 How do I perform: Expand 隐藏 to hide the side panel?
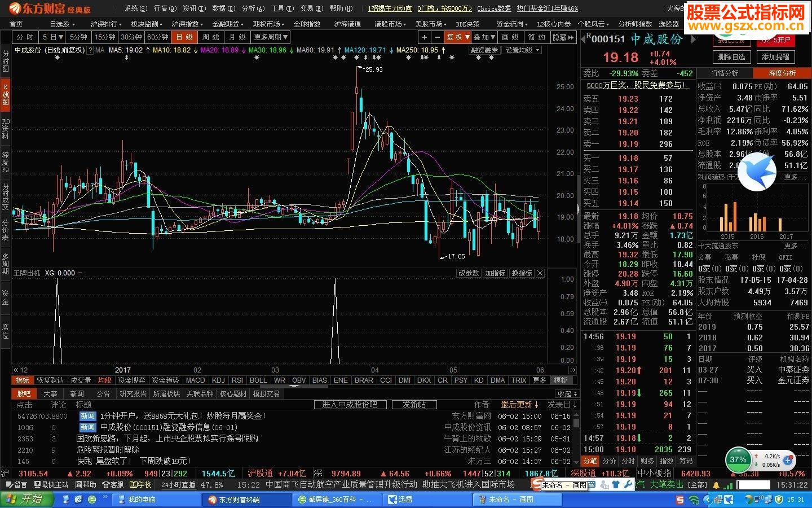pos(563,37)
